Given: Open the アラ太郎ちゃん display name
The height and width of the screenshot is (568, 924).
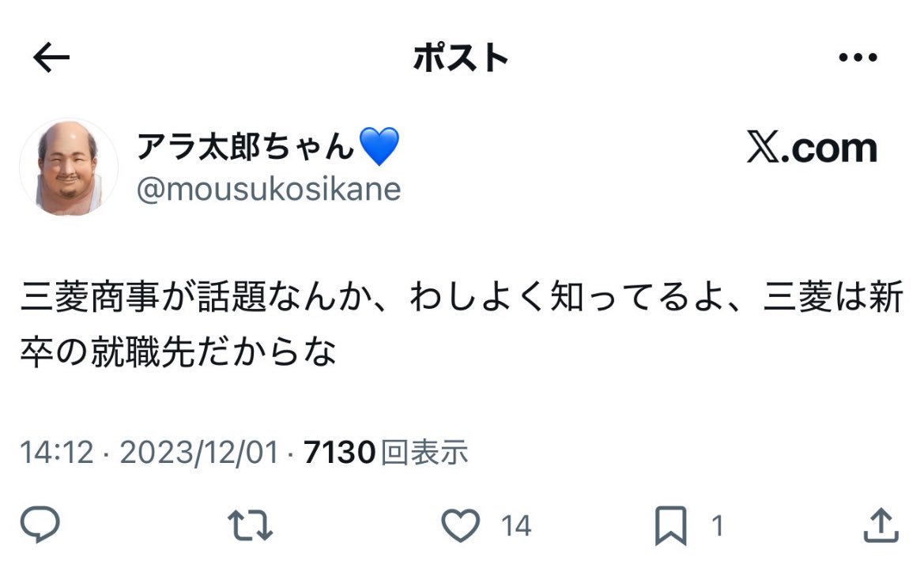Looking at the screenshot, I should 247,146.
